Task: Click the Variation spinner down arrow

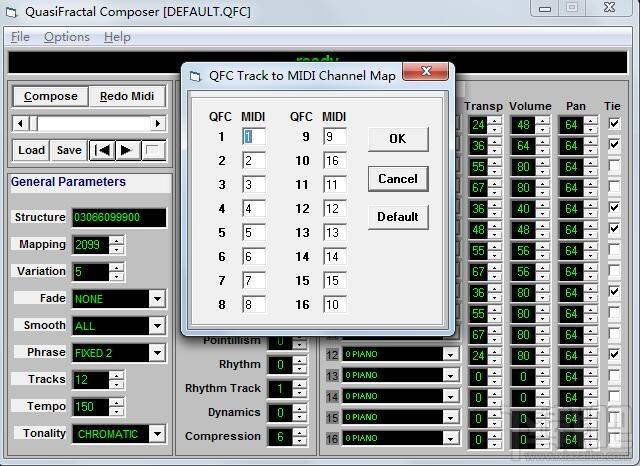Action: coord(117,277)
